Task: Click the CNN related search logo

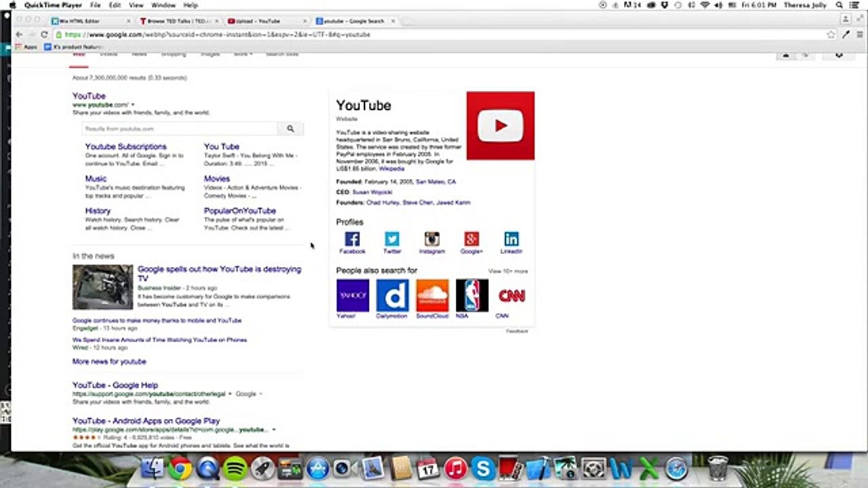Action: (511, 296)
